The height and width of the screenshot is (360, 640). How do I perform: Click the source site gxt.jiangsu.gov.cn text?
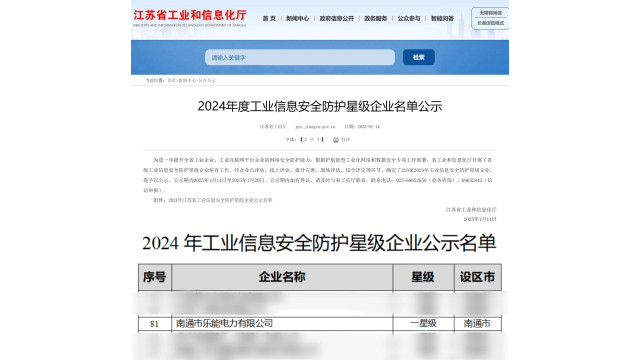[x=316, y=127]
